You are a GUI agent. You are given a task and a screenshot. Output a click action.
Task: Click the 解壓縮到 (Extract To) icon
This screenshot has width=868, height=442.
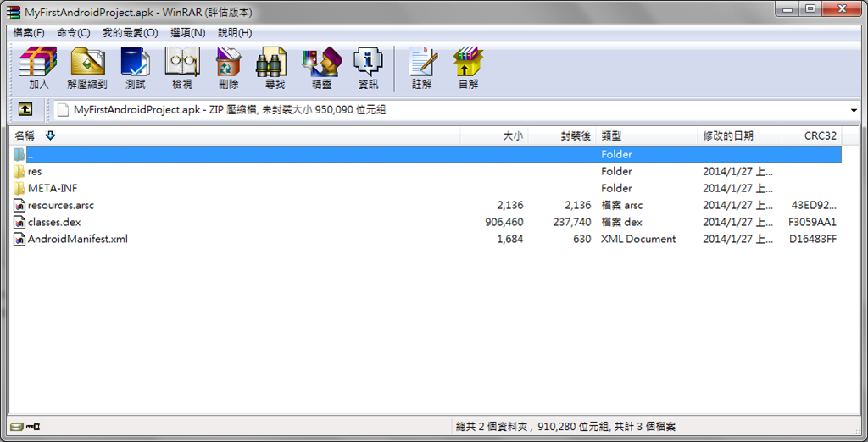87,68
